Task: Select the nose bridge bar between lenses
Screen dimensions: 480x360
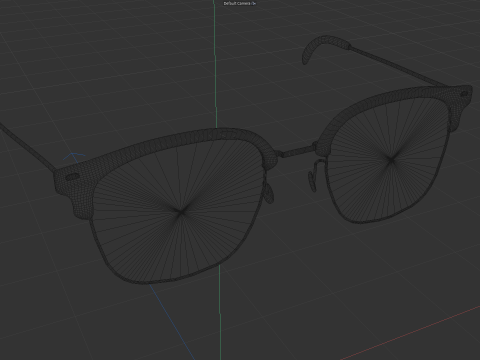Action: click(298, 152)
